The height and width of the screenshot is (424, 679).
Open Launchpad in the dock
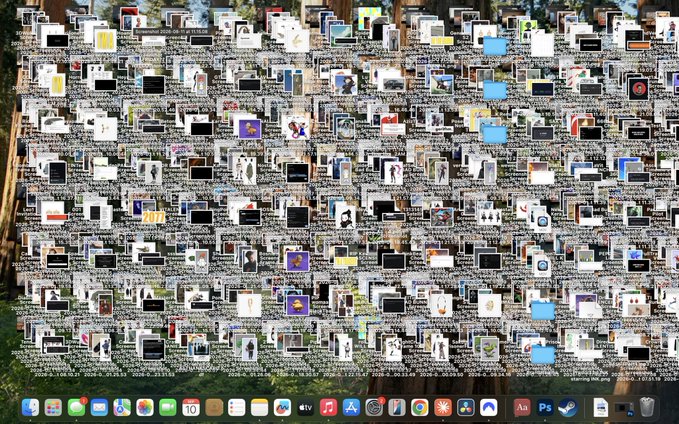pyautogui.click(x=53, y=408)
